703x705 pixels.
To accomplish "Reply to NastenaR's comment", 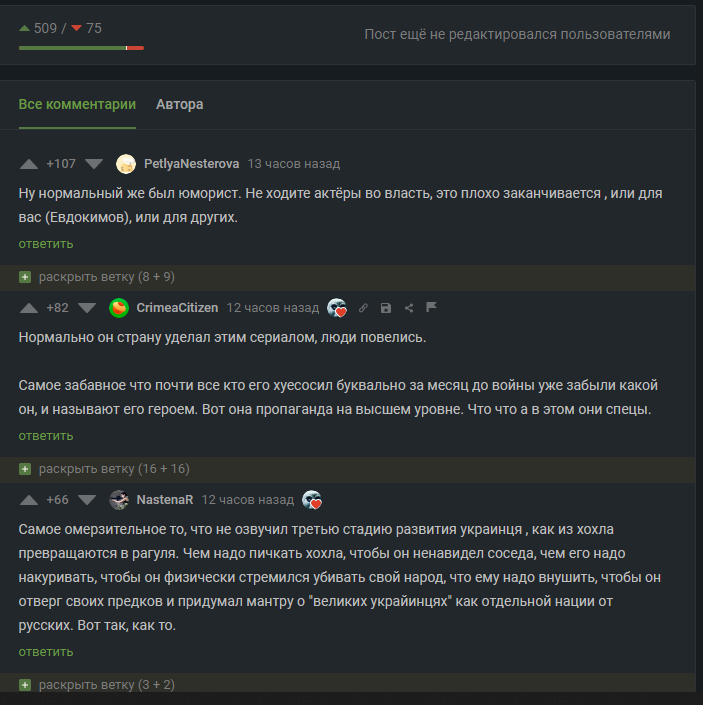I will pyautogui.click(x=45, y=651).
